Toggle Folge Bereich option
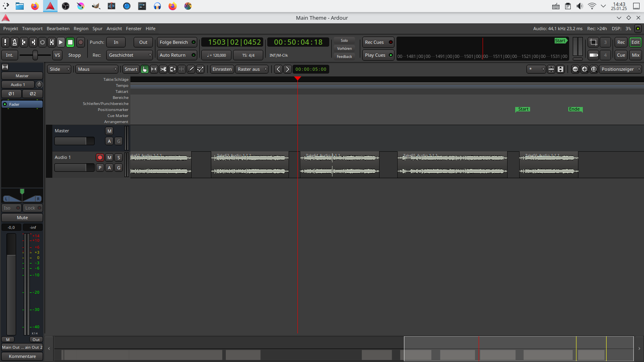The height and width of the screenshot is (362, 644). (177, 42)
